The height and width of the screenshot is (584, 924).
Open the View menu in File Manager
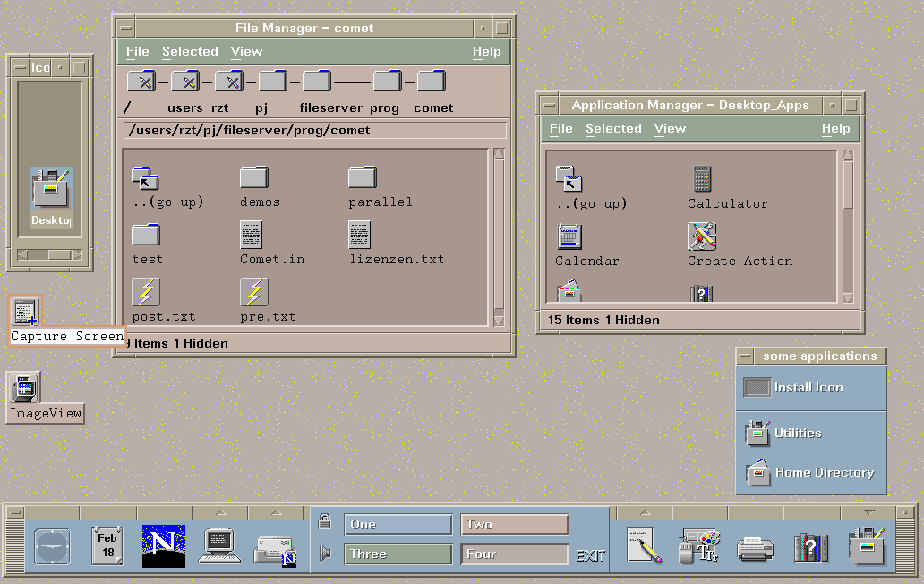pos(246,52)
